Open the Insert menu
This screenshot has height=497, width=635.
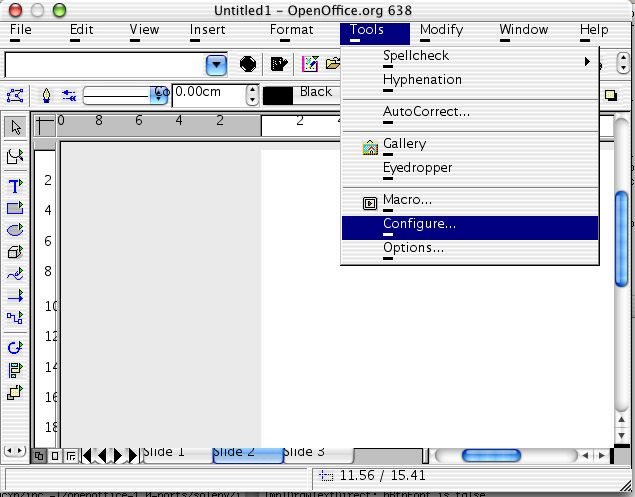(207, 30)
